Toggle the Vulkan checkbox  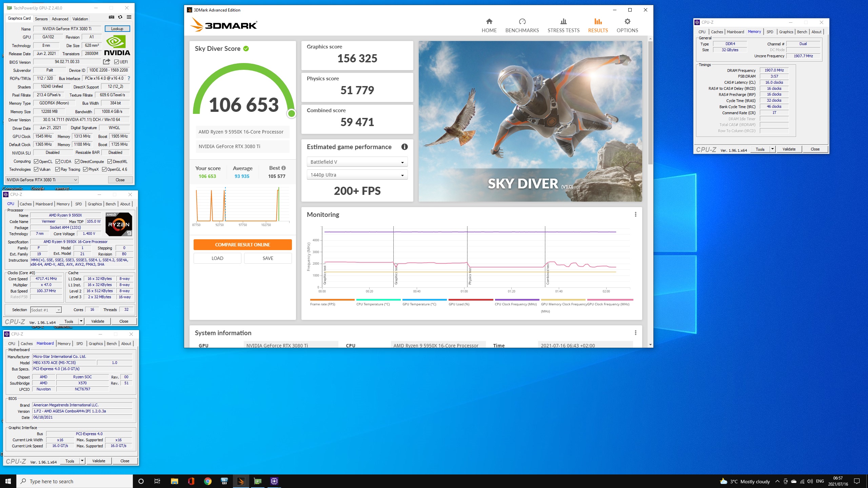(x=36, y=169)
